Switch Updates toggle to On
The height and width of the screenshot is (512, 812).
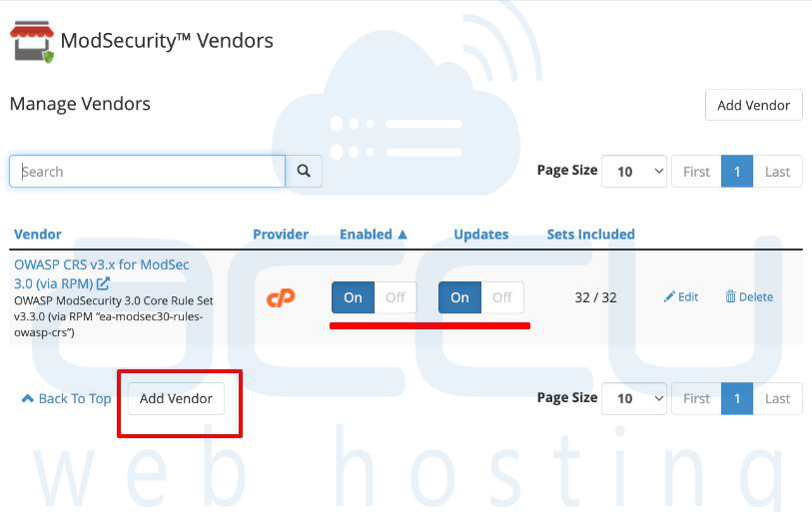pos(459,297)
